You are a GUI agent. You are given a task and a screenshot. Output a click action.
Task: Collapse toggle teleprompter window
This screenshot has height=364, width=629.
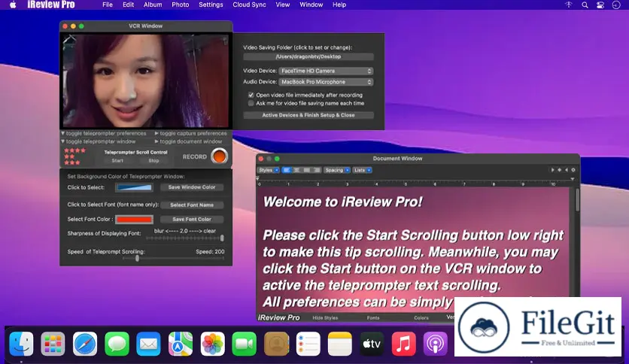coord(99,141)
